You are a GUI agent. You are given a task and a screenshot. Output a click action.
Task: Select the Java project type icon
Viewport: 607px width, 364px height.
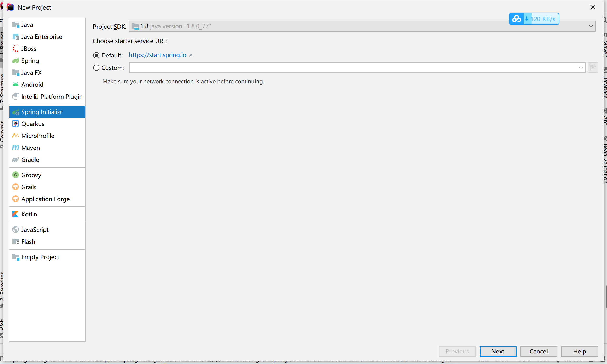[x=16, y=25]
